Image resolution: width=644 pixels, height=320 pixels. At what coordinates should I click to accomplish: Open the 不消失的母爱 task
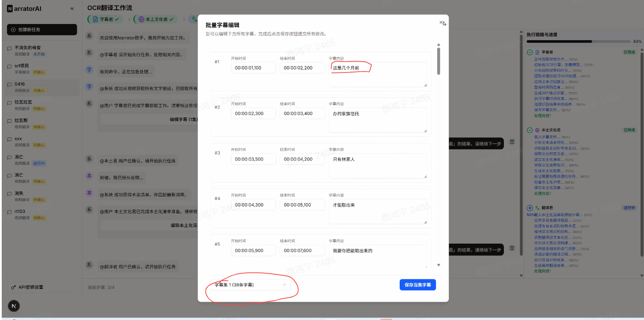pos(42,50)
